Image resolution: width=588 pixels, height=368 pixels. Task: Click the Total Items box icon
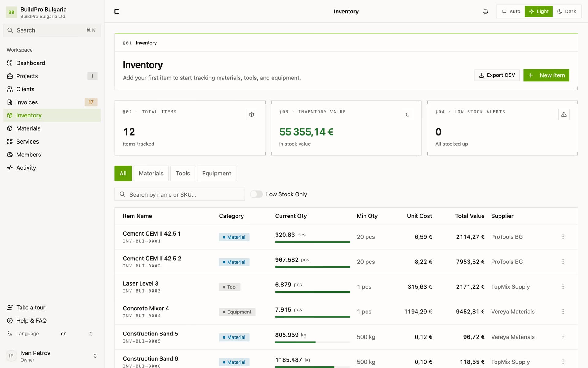[x=251, y=114]
